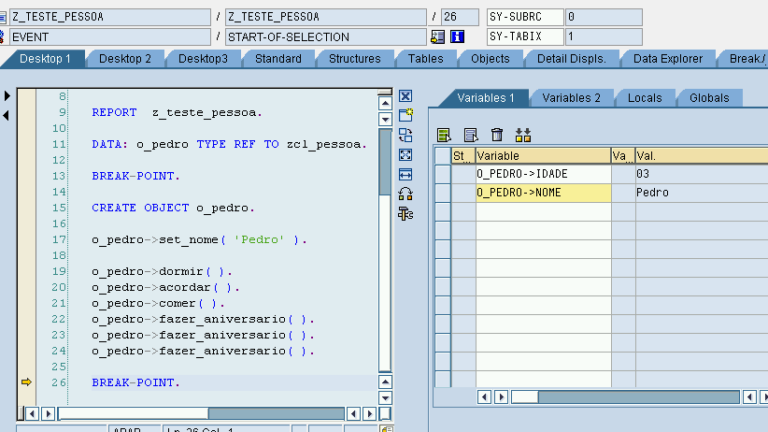Click the right-pointing triangle at the left edge

(x=7, y=96)
